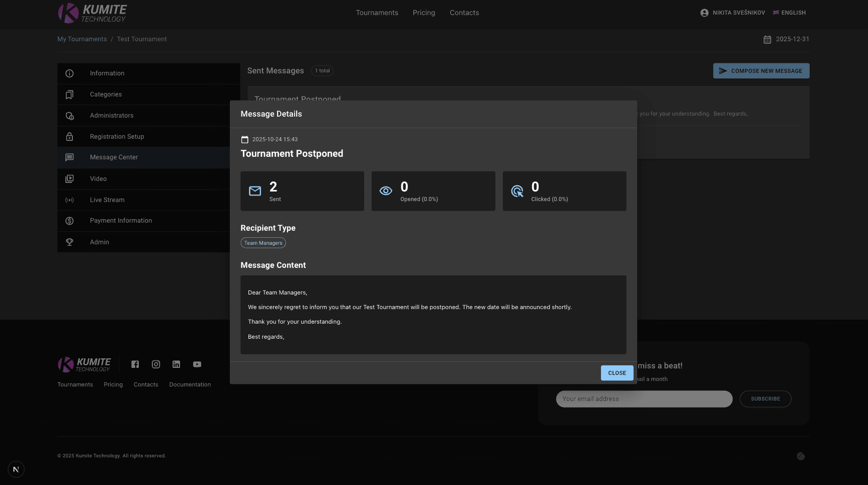The width and height of the screenshot is (868, 485).
Task: Open the ENGLISH language selector
Action: 789,12
